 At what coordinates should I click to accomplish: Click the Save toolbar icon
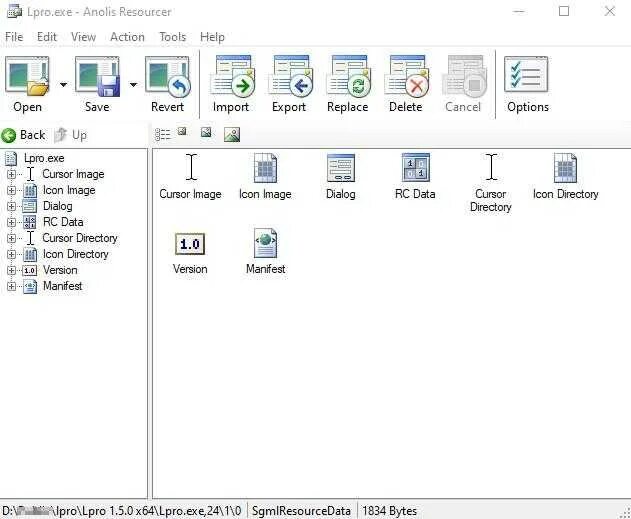(97, 76)
